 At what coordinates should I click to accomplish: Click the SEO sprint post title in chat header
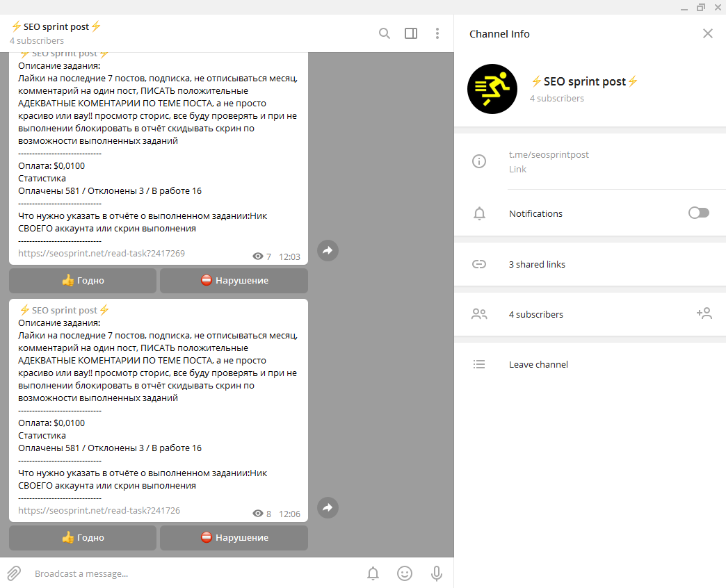point(56,26)
